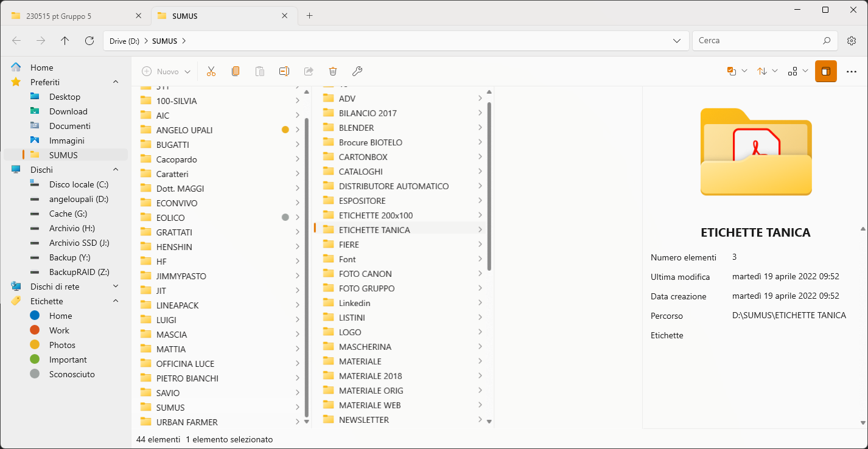Click the Share icon
The width and height of the screenshot is (868, 449).
coord(309,71)
